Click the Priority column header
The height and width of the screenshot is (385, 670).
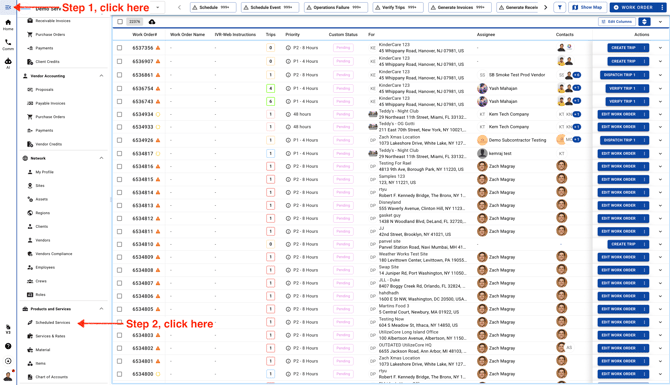point(293,35)
